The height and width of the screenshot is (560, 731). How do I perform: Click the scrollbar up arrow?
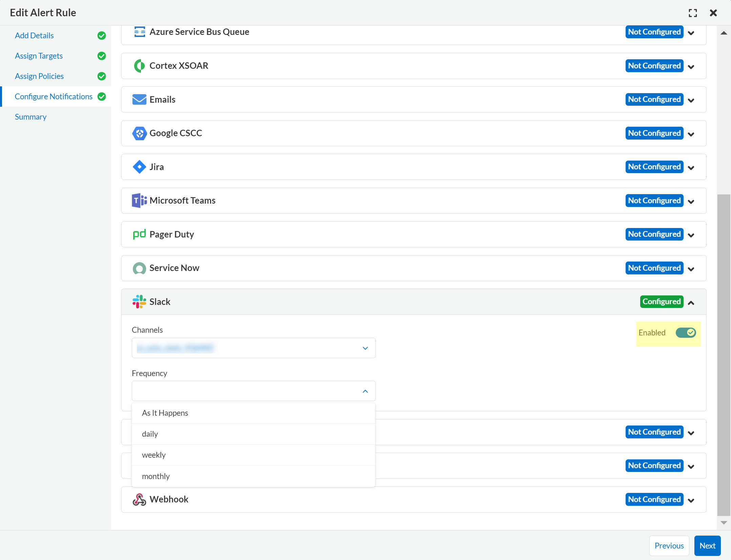[x=724, y=33]
